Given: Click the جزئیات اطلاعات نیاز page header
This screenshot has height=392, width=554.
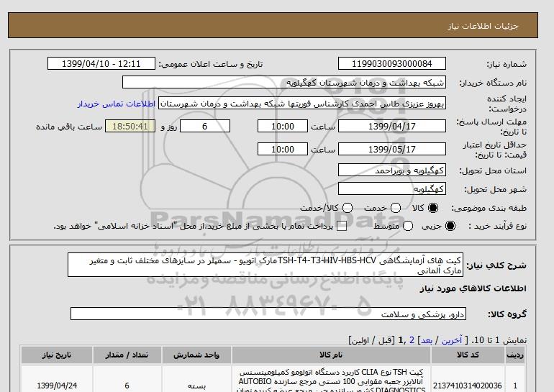Looking at the screenshot, I should [483, 26].
